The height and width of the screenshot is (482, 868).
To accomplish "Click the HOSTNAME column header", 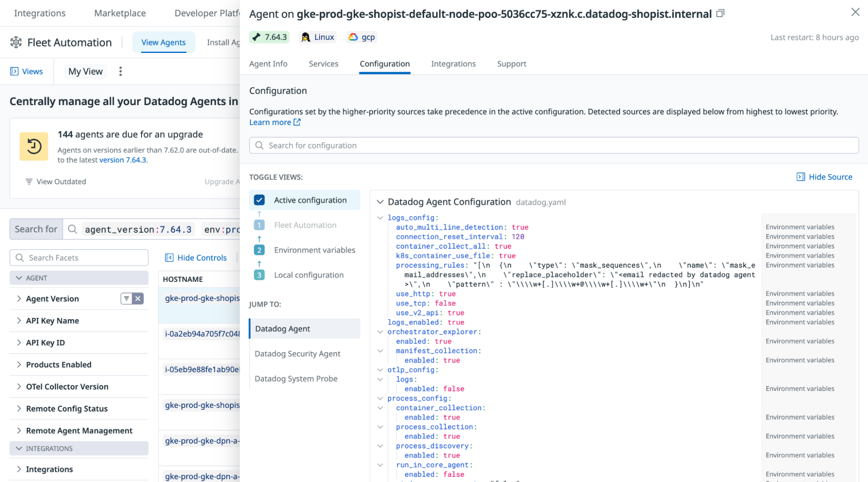I will [x=183, y=279].
